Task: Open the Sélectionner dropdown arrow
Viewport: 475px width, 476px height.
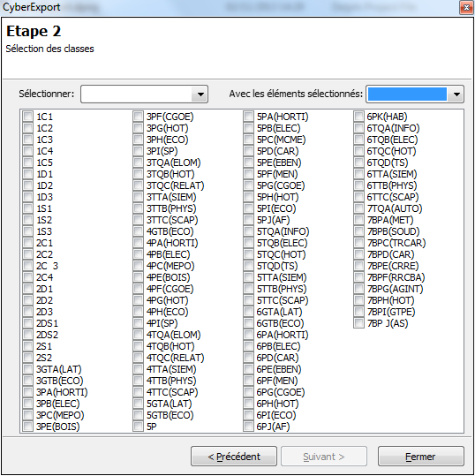Action: click(200, 94)
